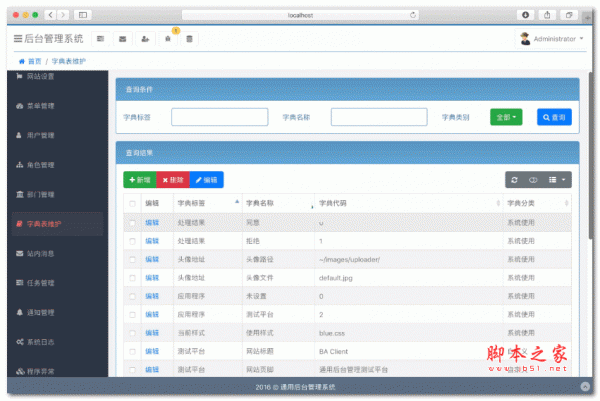Sort by the 字典分类 column header
The image size is (600, 401).
[537, 203]
